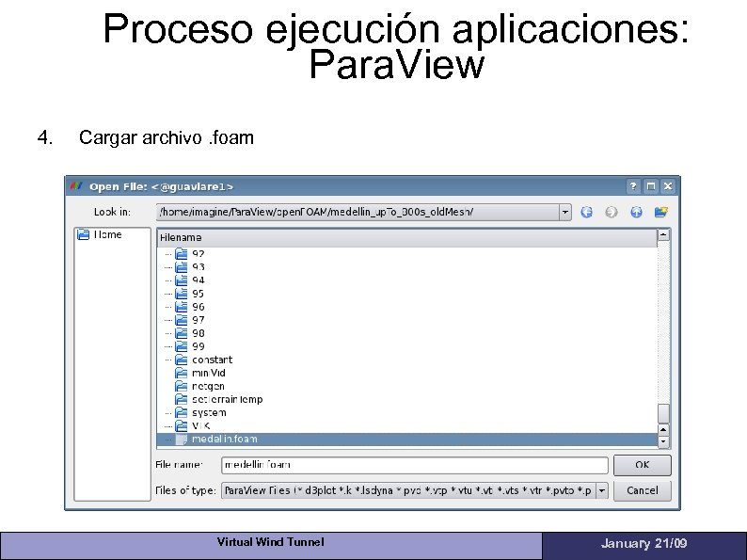Viewport: 747px width, 560px height.
Task: Expand the 98 folder tree node
Action: point(168,333)
